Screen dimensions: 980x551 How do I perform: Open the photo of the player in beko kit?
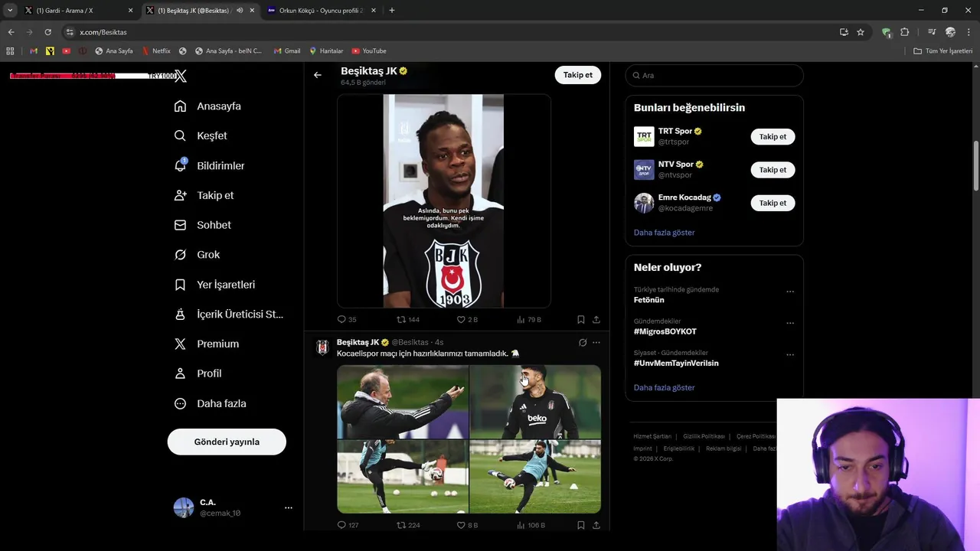click(x=535, y=402)
